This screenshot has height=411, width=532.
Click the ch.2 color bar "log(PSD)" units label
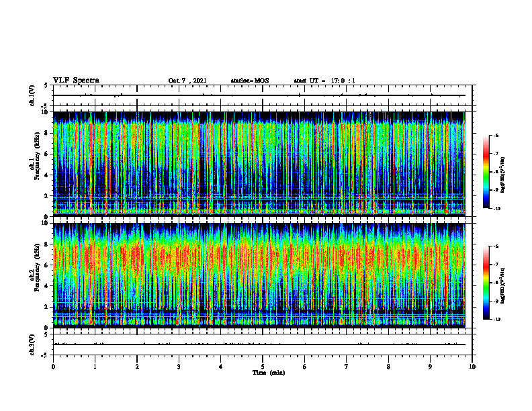(503, 285)
